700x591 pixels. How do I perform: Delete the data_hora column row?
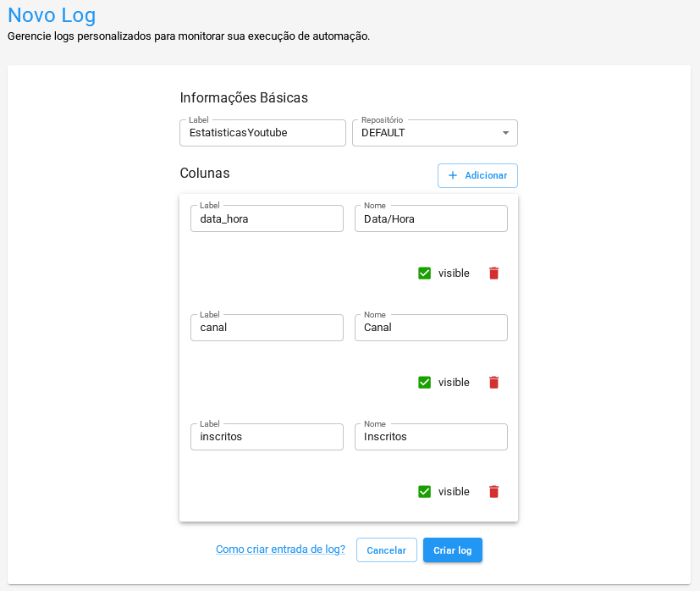[493, 273]
